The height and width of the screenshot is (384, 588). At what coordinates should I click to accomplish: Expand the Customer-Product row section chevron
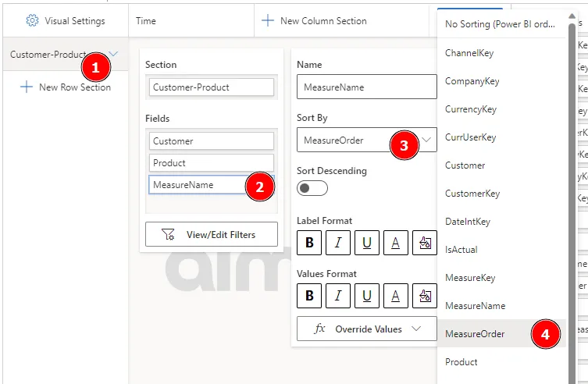(x=114, y=55)
